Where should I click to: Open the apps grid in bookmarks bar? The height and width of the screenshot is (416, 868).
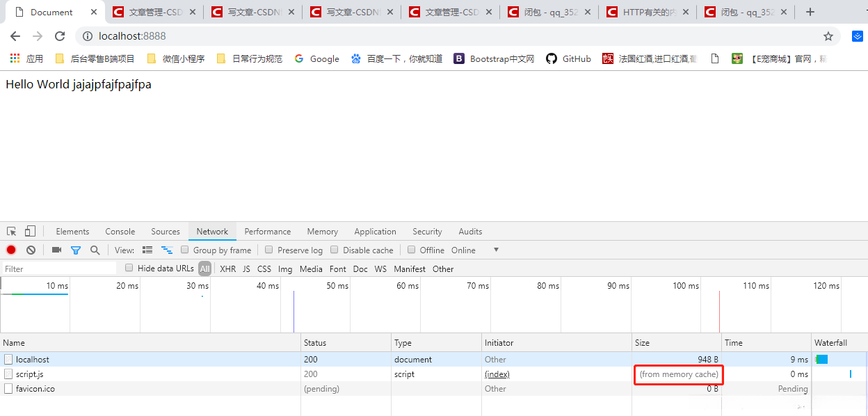coord(15,58)
